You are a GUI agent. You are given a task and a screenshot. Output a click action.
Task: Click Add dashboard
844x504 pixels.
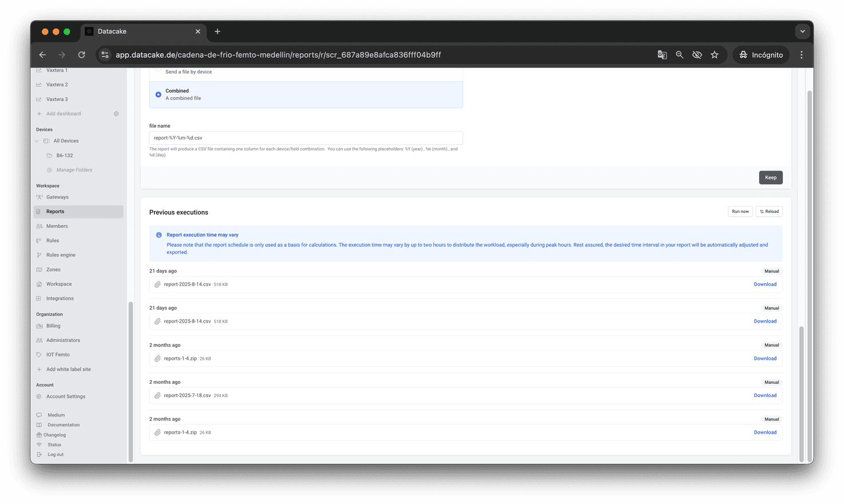click(x=64, y=114)
